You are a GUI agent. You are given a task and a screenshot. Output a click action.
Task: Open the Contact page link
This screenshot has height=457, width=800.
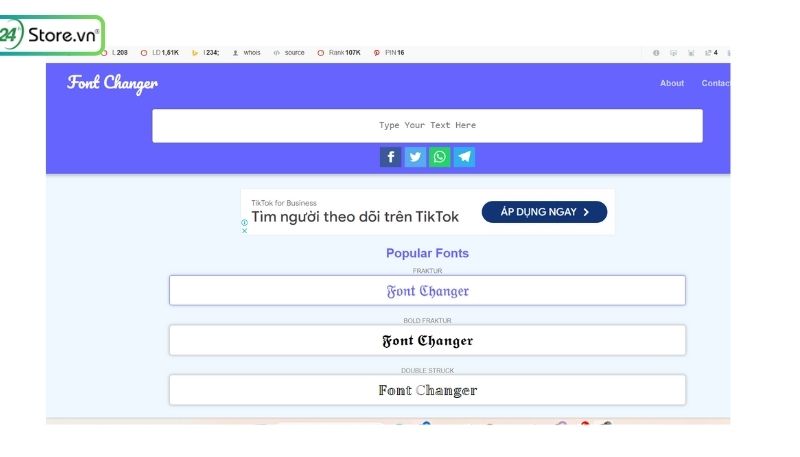715,83
